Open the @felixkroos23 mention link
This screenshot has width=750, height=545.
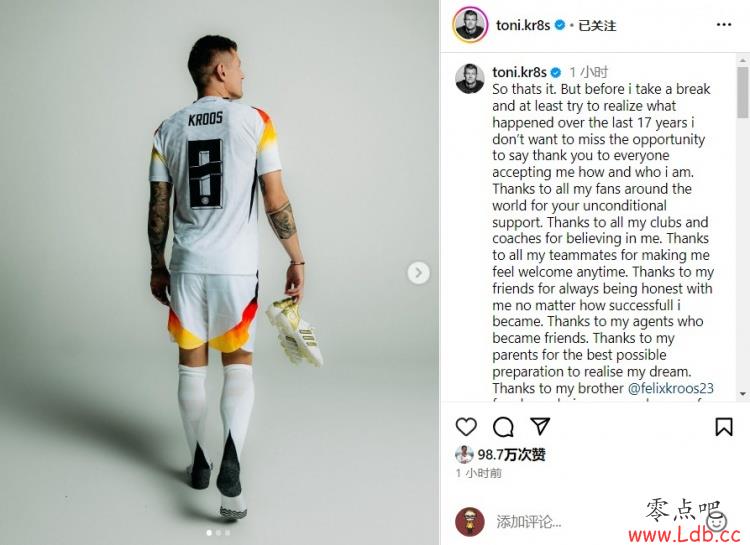(671, 388)
